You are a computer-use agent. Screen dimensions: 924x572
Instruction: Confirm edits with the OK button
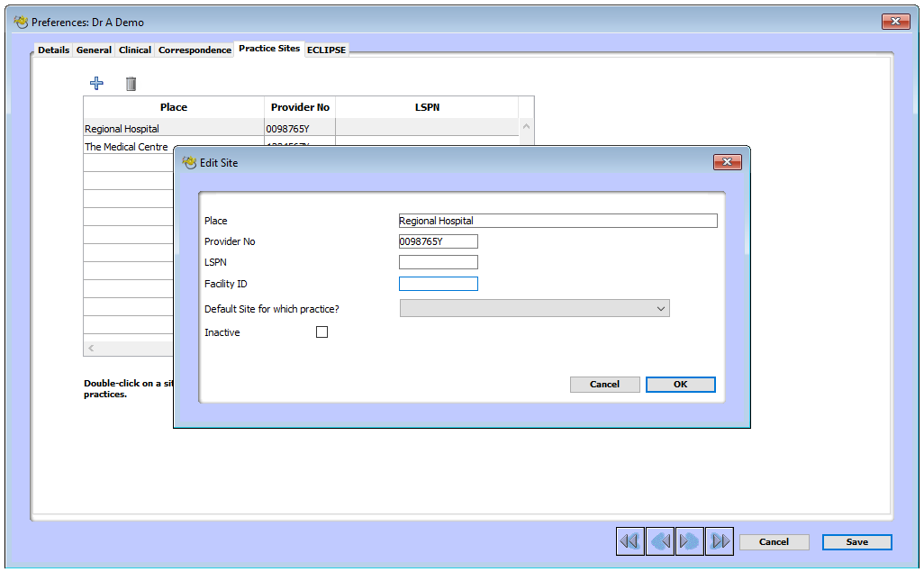click(680, 384)
